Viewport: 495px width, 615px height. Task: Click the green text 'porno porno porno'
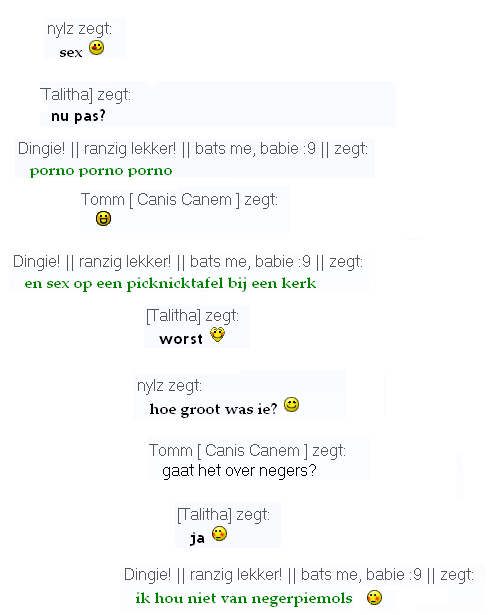tap(101, 171)
